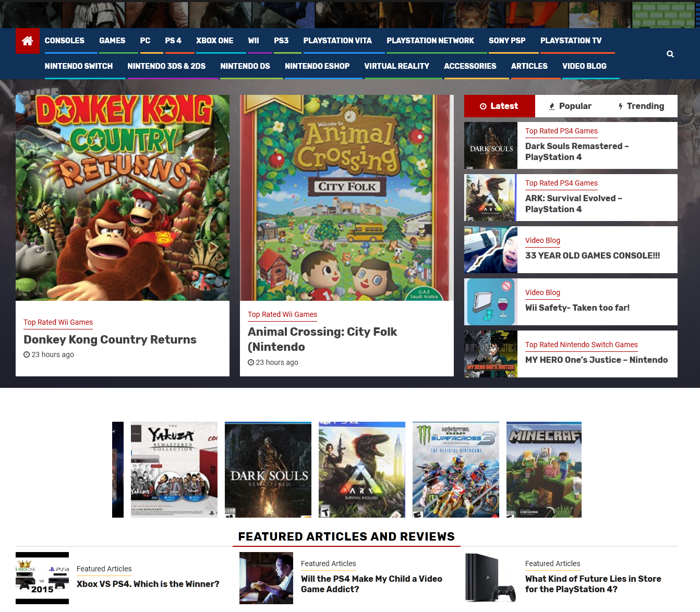Open Monster Energy Supercross 3 carousel cover

point(456,470)
